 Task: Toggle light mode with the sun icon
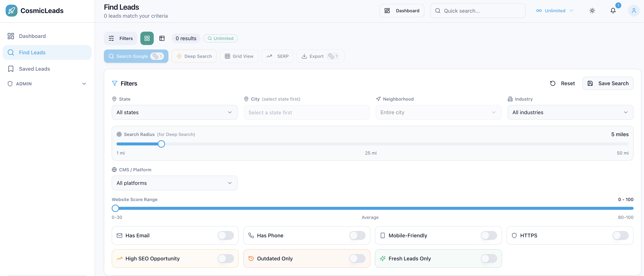coord(592,10)
